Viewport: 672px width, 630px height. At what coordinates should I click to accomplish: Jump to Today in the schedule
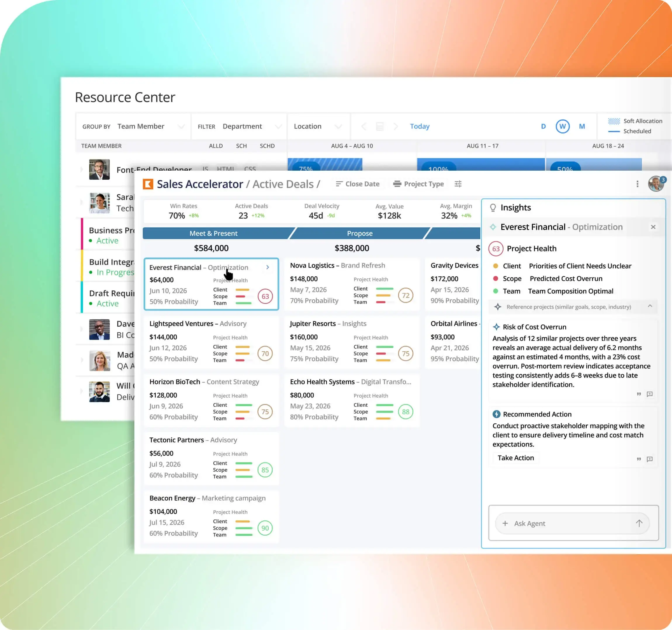click(420, 127)
